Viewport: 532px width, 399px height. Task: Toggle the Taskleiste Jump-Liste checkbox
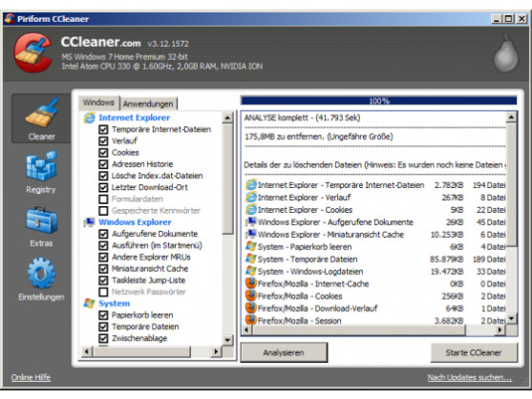[x=103, y=281]
